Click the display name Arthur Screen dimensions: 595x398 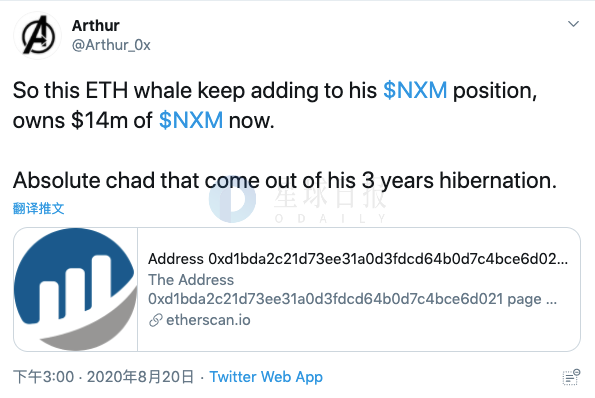(96, 26)
